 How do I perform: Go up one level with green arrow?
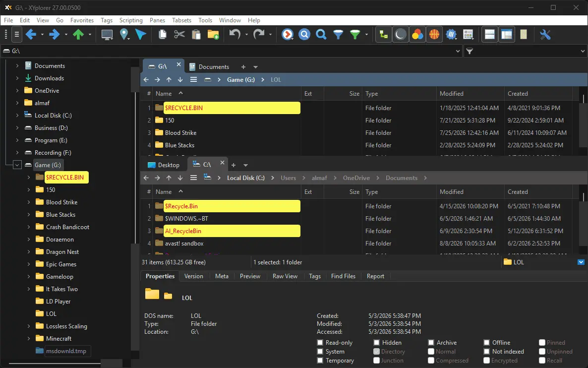tap(78, 35)
